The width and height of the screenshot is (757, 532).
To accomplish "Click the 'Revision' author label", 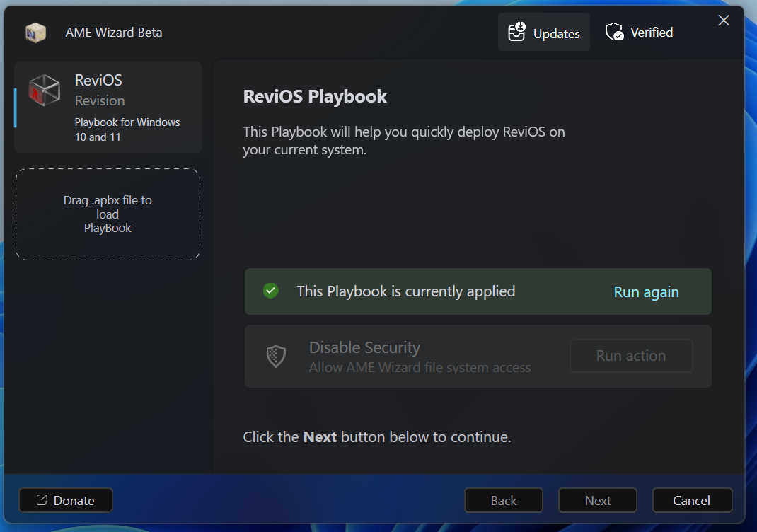I will pos(100,100).
